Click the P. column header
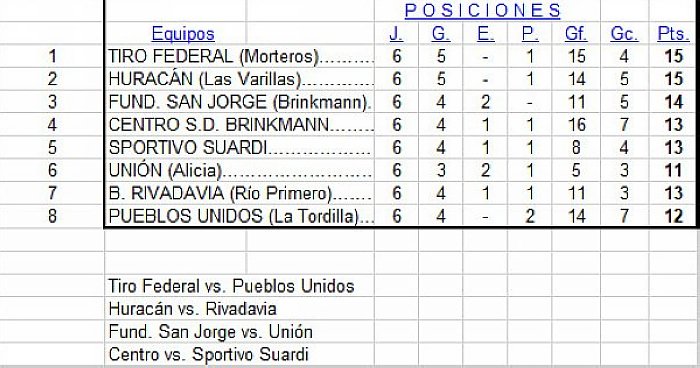The image size is (700, 368). coord(530,33)
